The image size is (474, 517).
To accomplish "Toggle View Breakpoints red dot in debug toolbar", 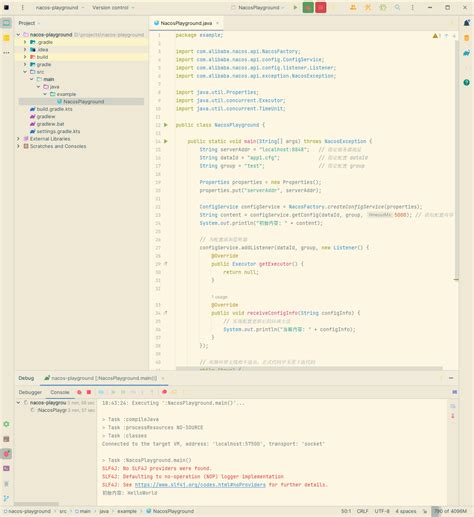I will point(164,392).
